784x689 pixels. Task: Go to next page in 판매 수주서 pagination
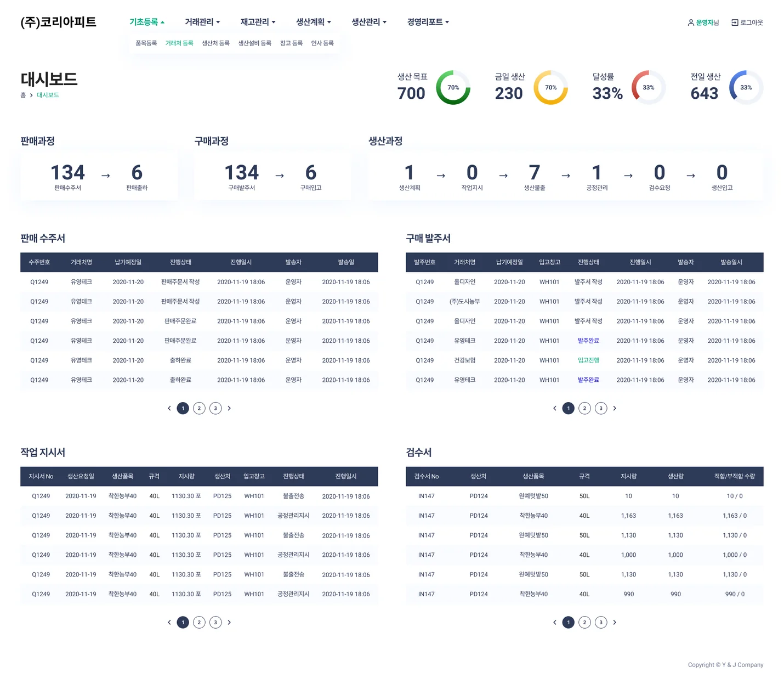point(229,408)
